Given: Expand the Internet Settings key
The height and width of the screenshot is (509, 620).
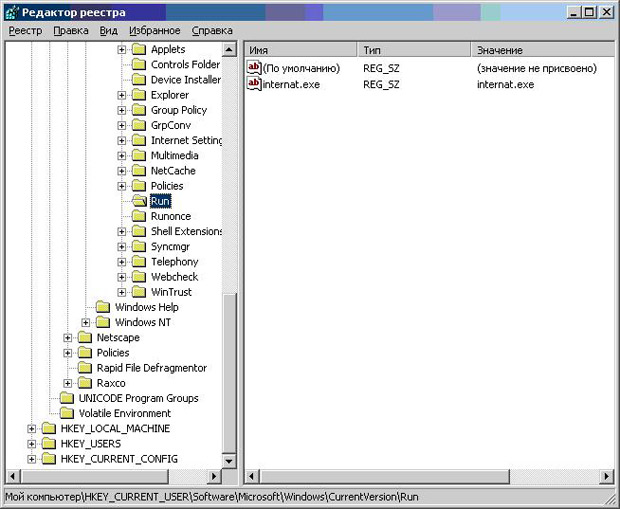Looking at the screenshot, I should (x=122, y=141).
